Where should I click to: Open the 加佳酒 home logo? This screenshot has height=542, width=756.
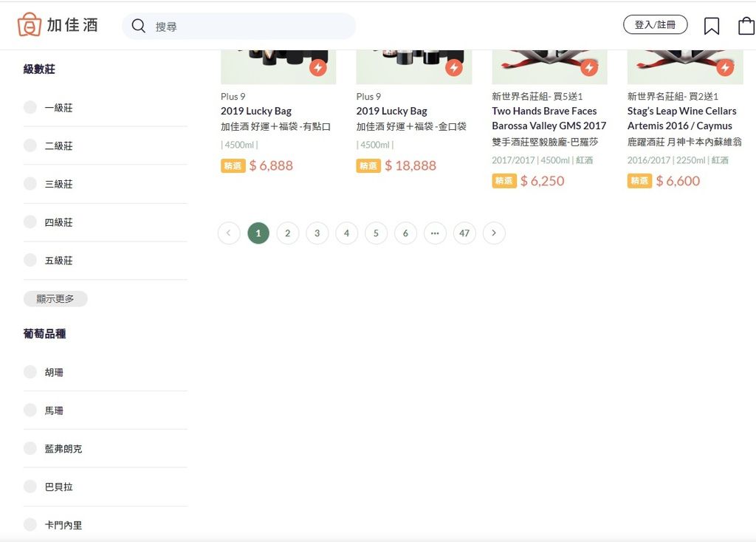58,24
